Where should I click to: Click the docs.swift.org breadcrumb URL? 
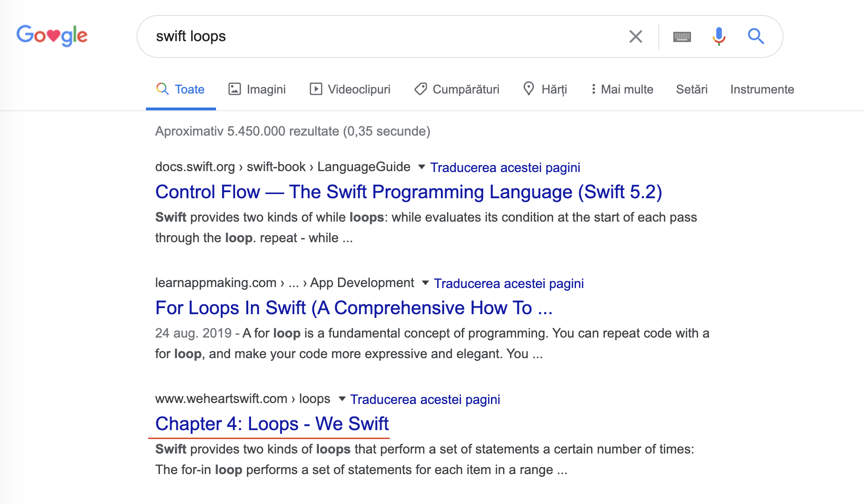coord(283,167)
